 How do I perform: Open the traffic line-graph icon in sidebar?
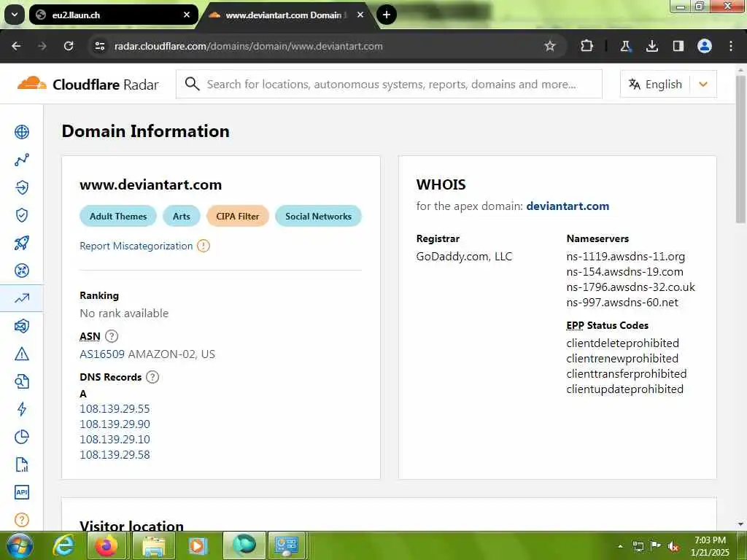(22, 160)
